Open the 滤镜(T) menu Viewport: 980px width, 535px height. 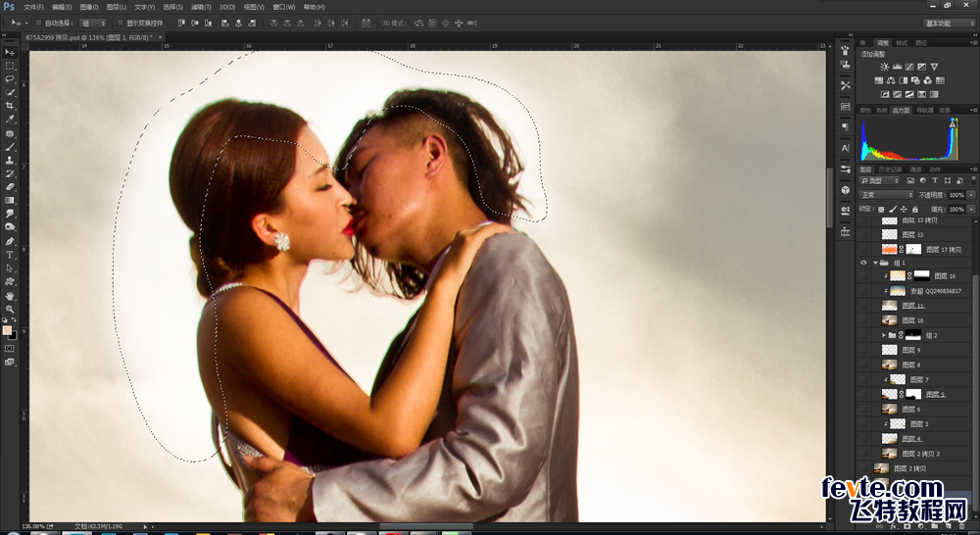point(201,7)
